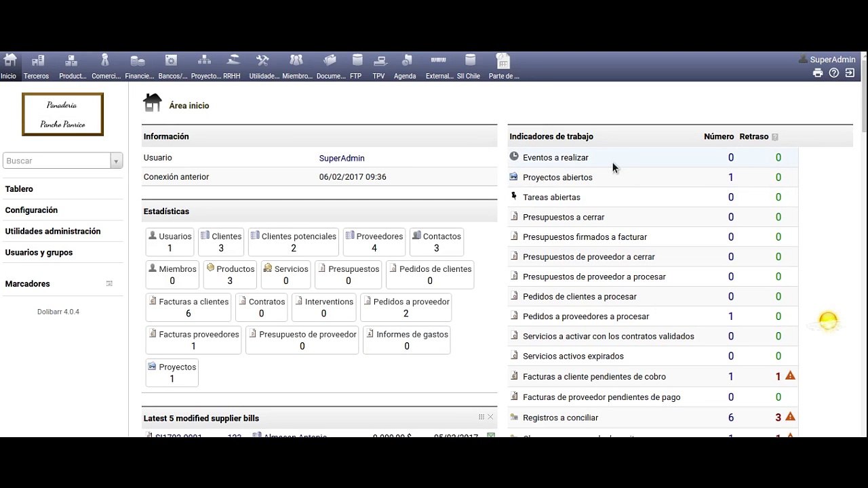This screenshot has height=488, width=868.
Task: Open the Facturas proveedores statistics box
Action: (x=193, y=340)
